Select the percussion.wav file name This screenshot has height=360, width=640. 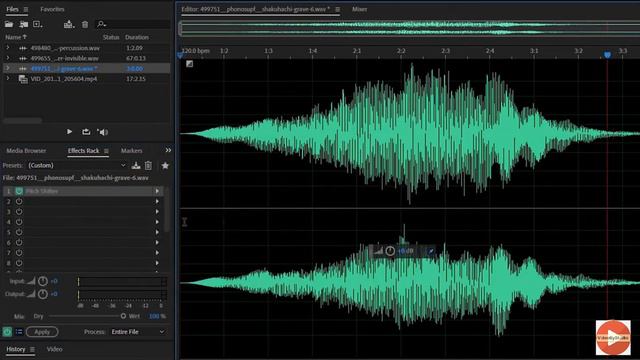coord(65,48)
